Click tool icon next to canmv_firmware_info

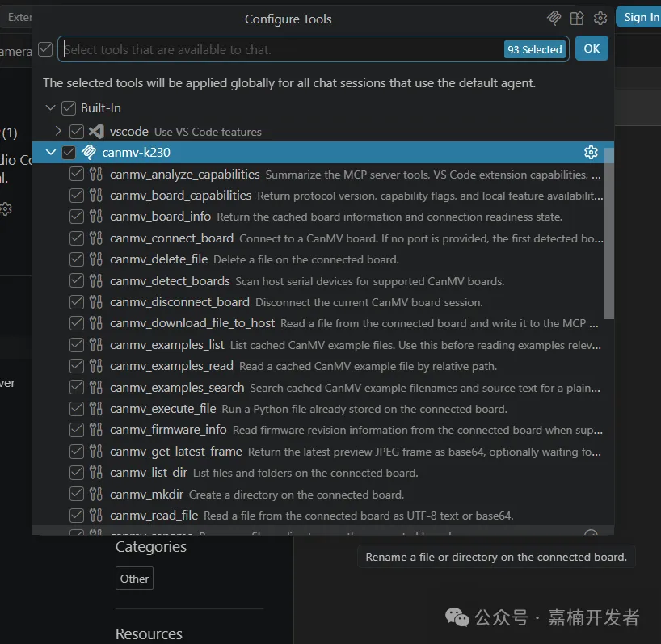[x=95, y=430]
